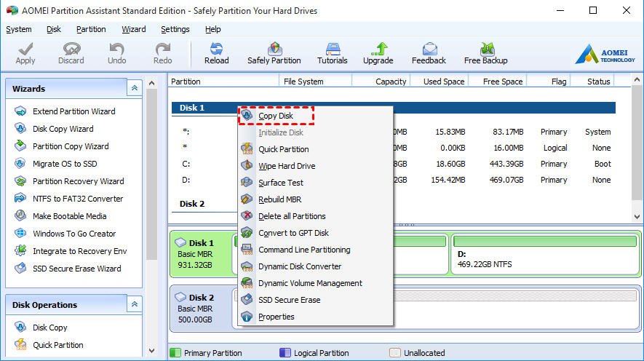Viewport: 644px width, 361px height.
Task: Open the System menu
Action: (x=18, y=29)
